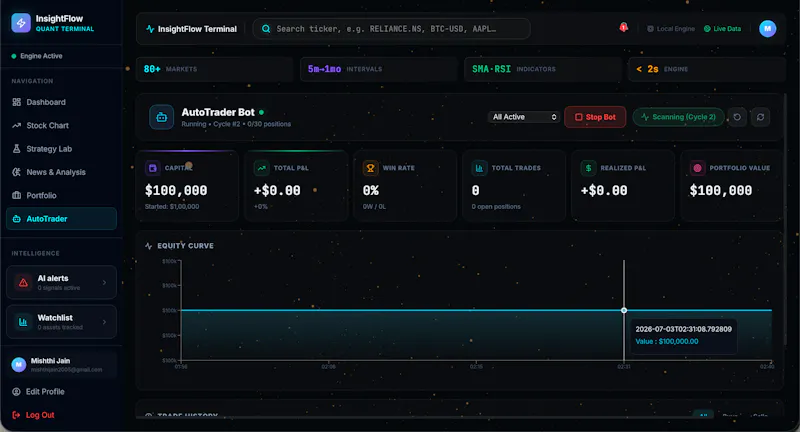Expand AI alerts with its chevron
The image size is (800, 432).
point(104,283)
